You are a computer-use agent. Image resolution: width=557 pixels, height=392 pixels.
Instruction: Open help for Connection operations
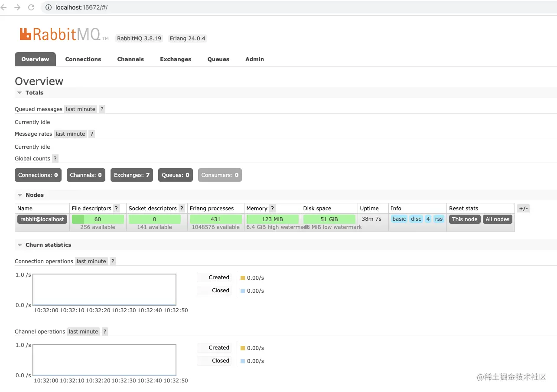[113, 261]
